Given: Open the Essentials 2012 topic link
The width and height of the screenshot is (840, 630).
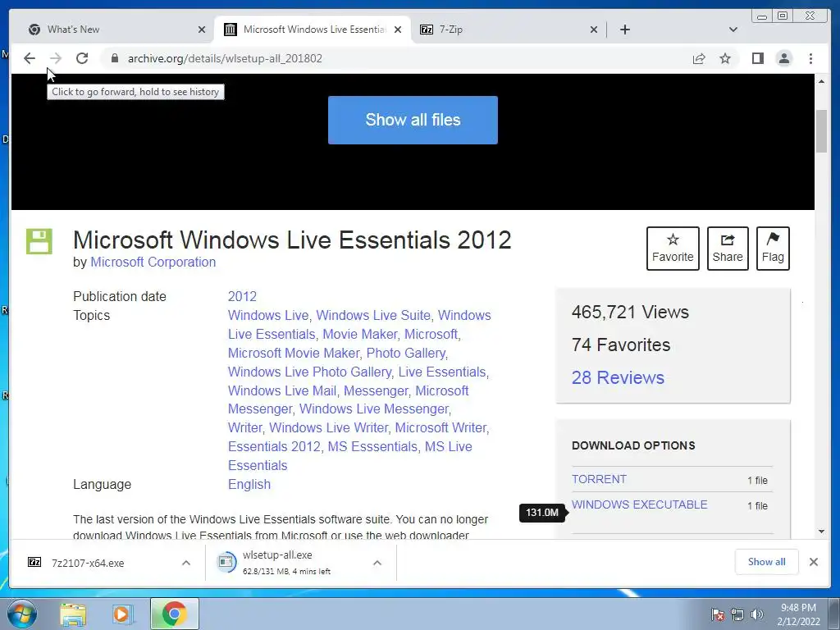Looking at the screenshot, I should (x=274, y=446).
